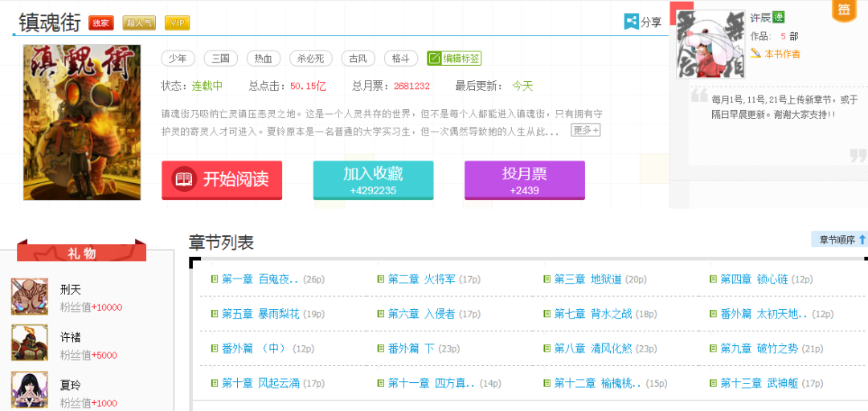Click the share icon beside 分享
868x411 pixels.
[631, 22]
